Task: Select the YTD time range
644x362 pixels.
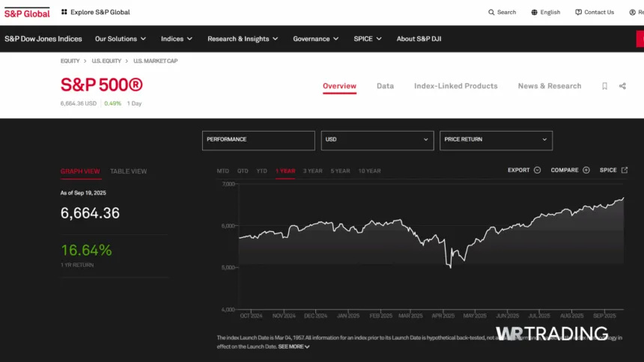Action: click(261, 171)
